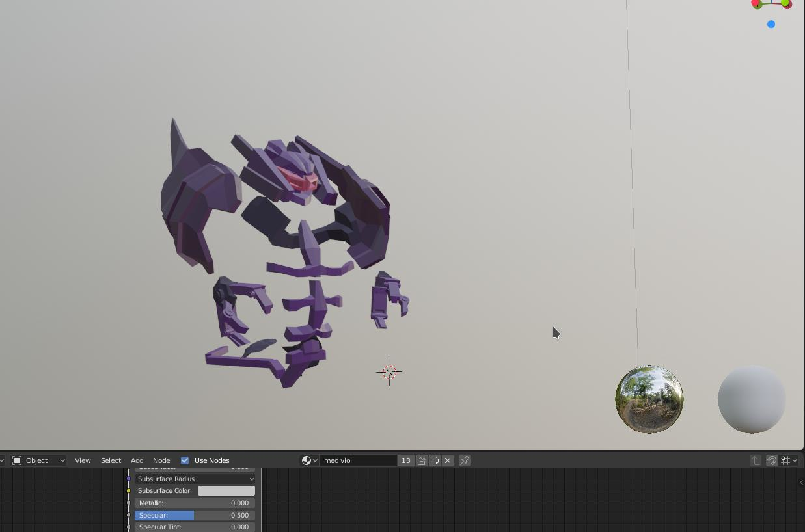The height and width of the screenshot is (532, 805).
Task: Click the Specular value slider
Action: [x=195, y=515]
